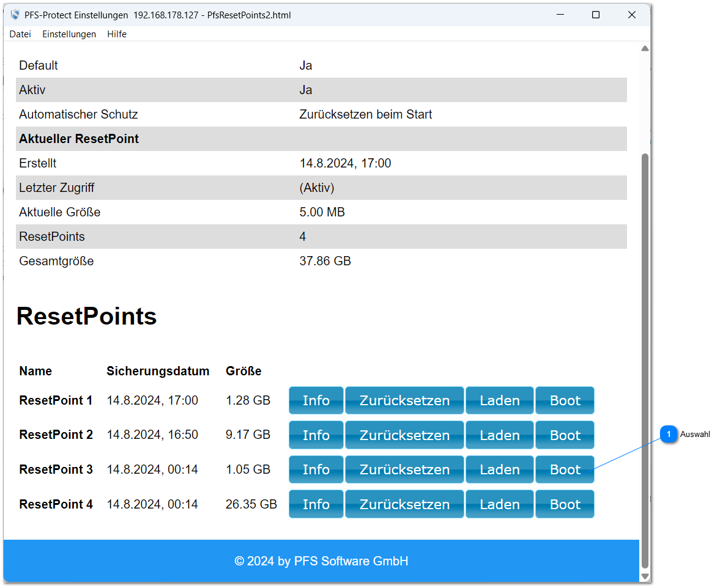Click the vertical scrollbar thumb
Image resolution: width=720 pixels, height=588 pixels.
(x=644, y=361)
